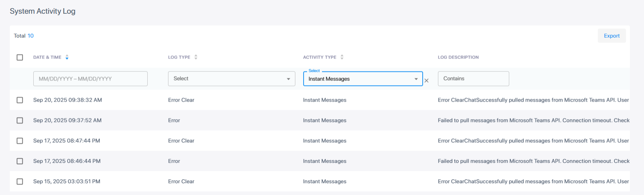
Task: Click the Log Description Contains field
Action: [473, 79]
